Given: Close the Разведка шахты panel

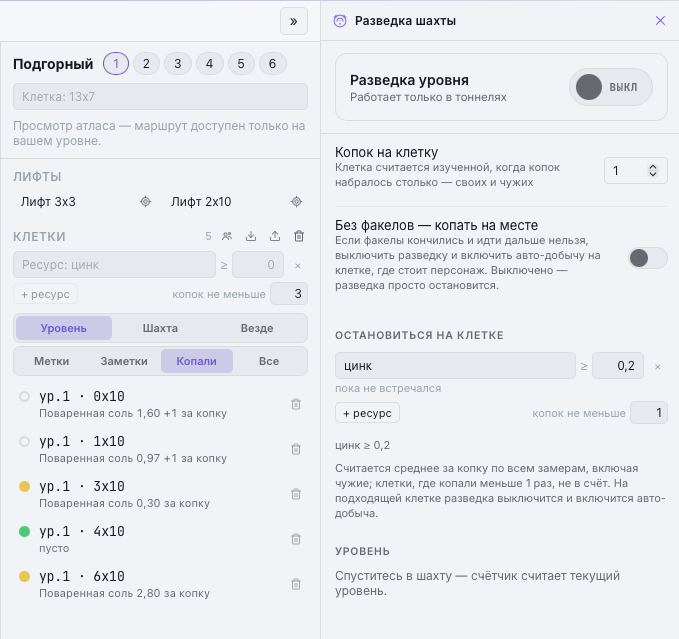Looking at the screenshot, I should click(660, 21).
